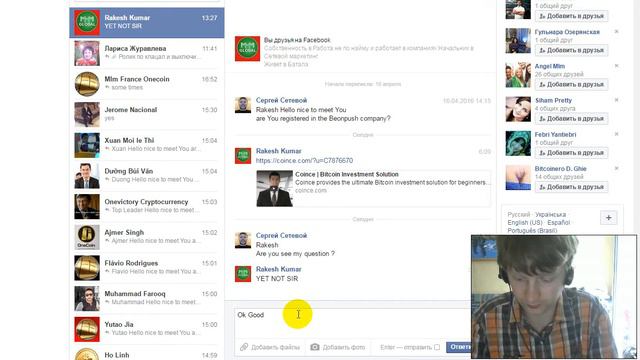Open Angel Mlm profile name link
Screen dimensions: 640x360
click(550, 66)
